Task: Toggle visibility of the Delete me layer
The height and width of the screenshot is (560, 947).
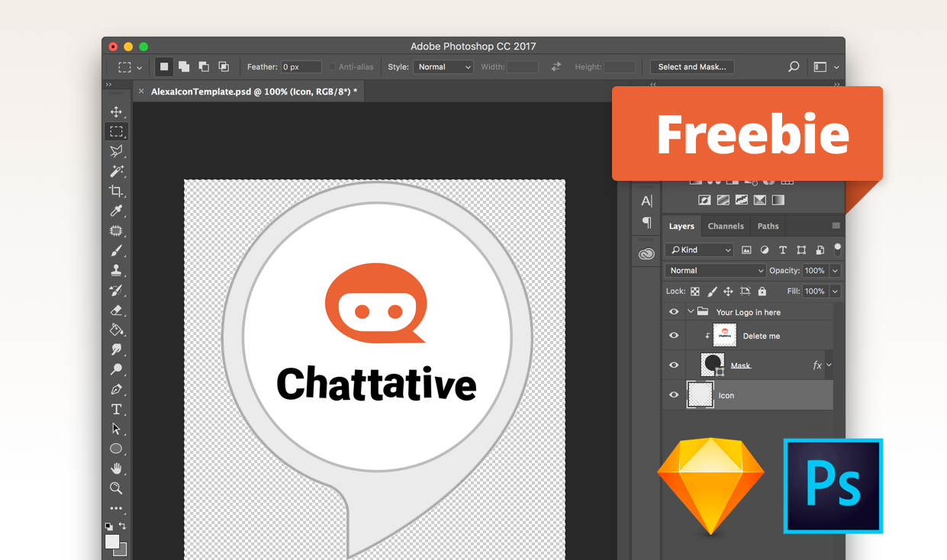Action: click(x=674, y=335)
